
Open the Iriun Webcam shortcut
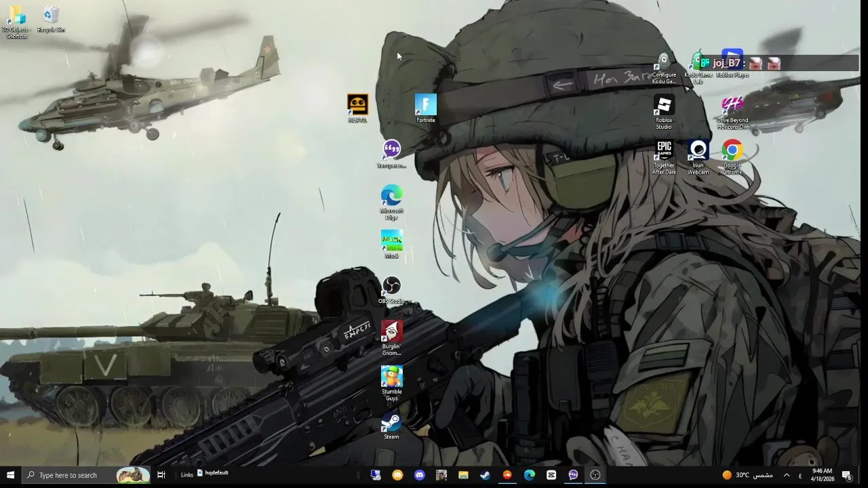[x=698, y=158]
